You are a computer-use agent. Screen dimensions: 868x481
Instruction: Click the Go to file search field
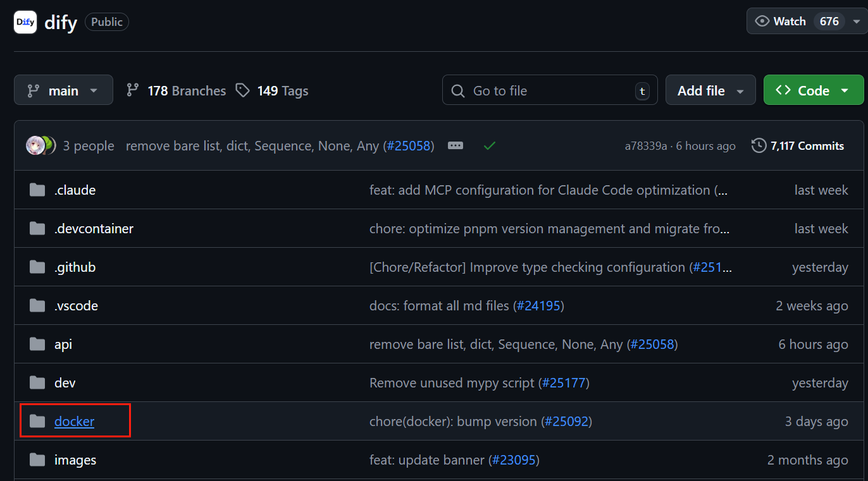pyautogui.click(x=549, y=90)
